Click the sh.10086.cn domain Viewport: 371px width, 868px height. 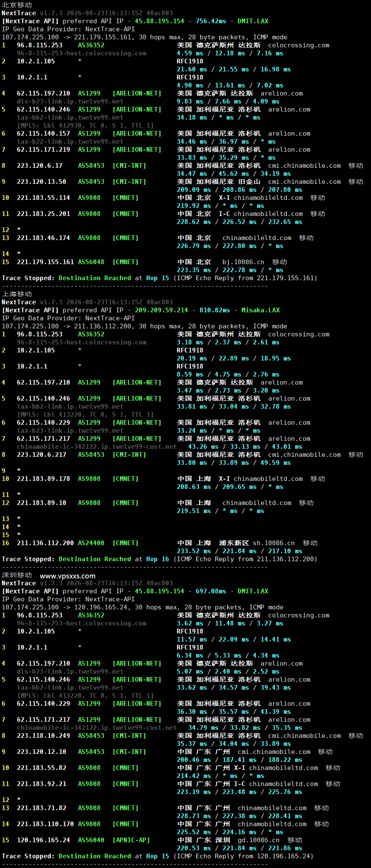274,543
